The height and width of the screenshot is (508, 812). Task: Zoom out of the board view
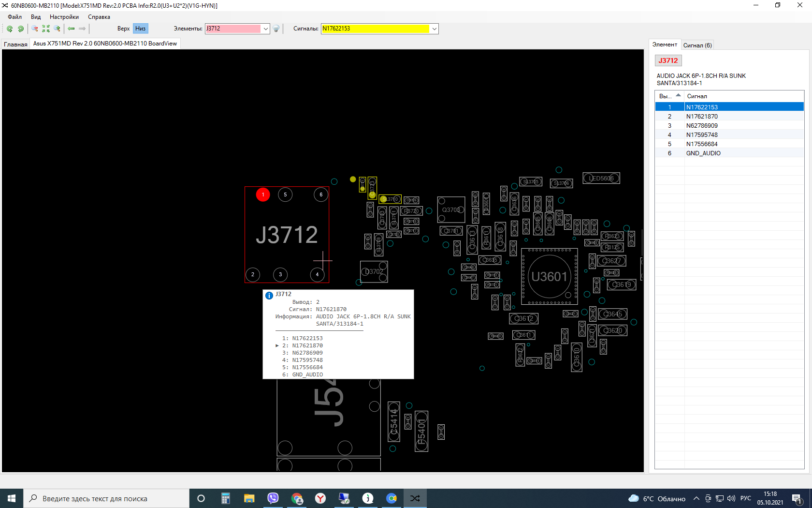35,29
